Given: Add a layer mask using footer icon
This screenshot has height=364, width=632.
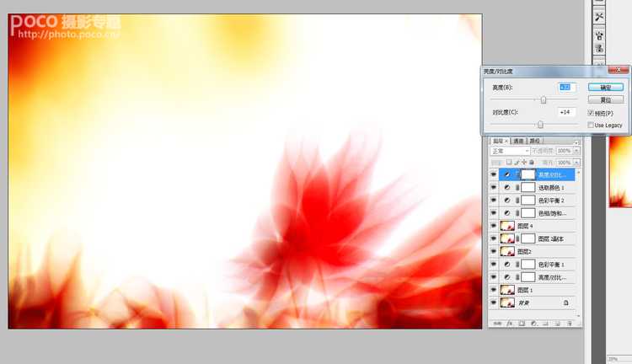Looking at the screenshot, I should pyautogui.click(x=522, y=324).
